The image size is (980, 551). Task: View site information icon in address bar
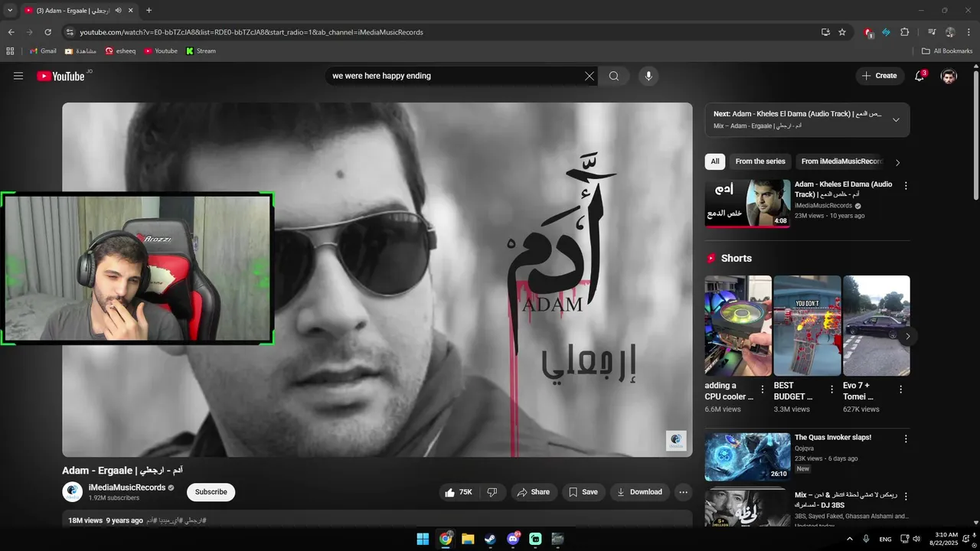[69, 32]
